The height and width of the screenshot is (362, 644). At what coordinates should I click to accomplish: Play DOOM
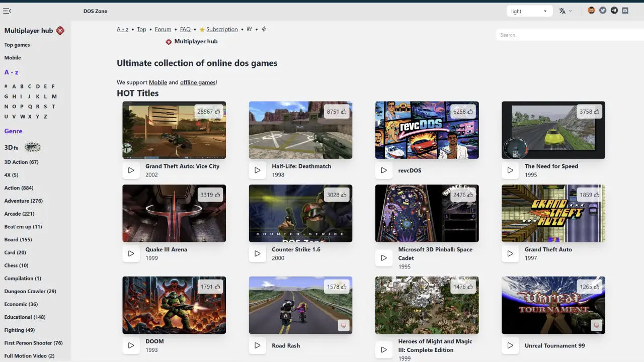pos(131,345)
